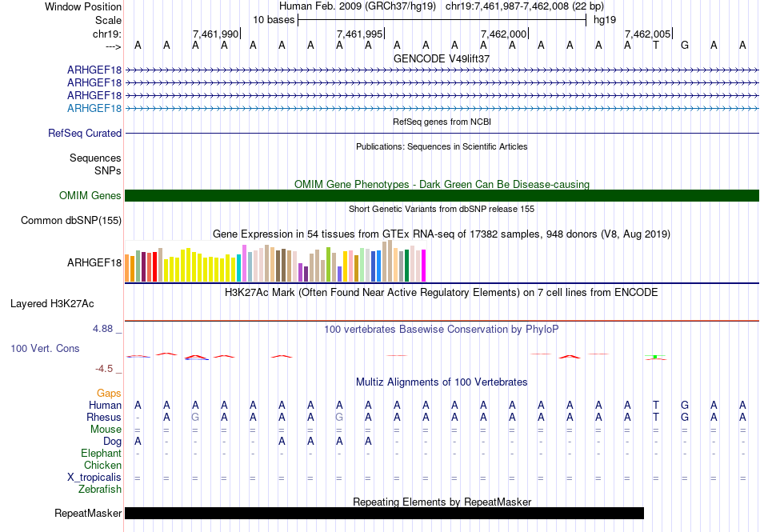This screenshot has height=532, width=760.
Task: Click the Scale label on the left
Action: (x=109, y=20)
